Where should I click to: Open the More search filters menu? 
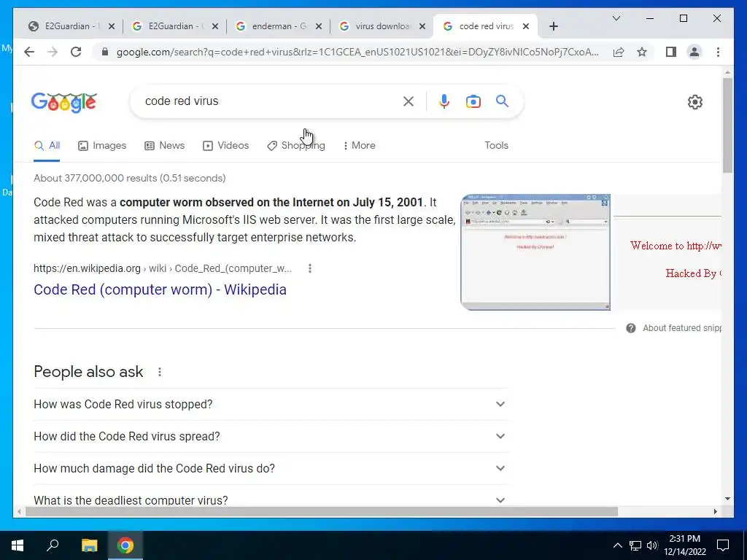pyautogui.click(x=359, y=145)
